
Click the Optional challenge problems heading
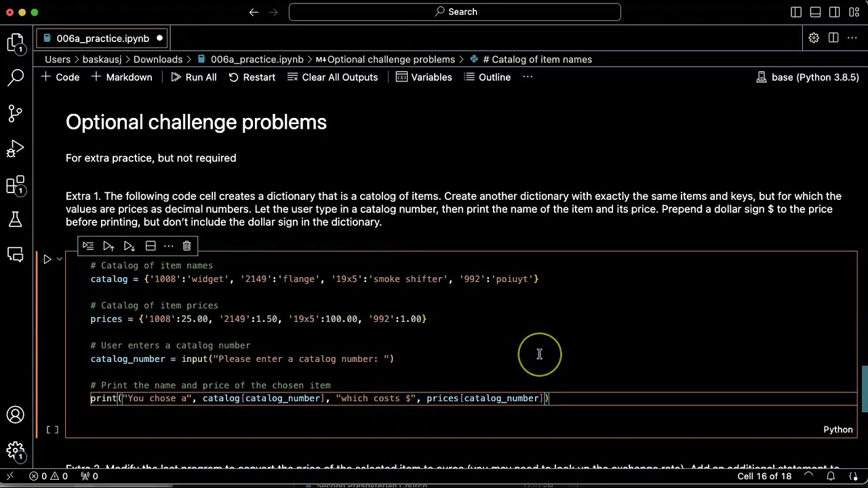[196, 122]
